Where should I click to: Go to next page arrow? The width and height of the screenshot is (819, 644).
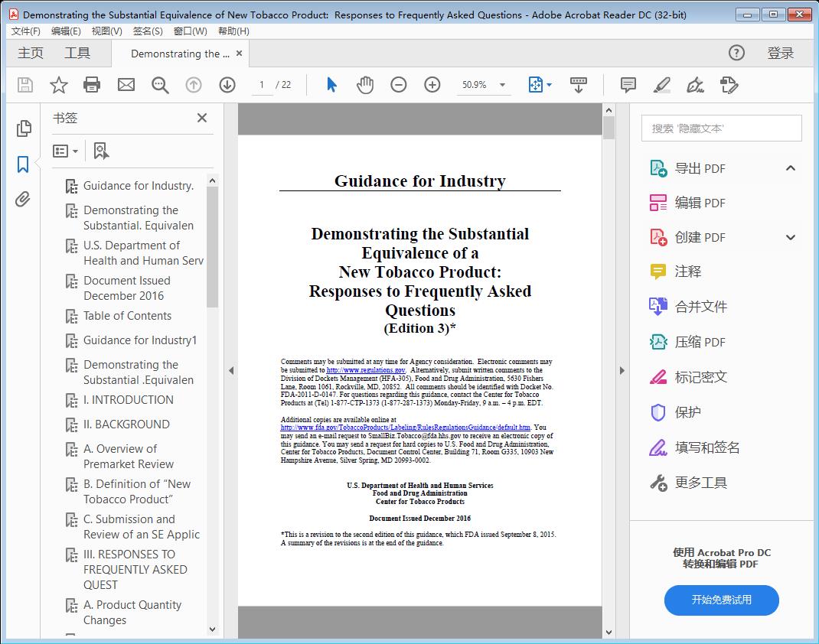227,85
